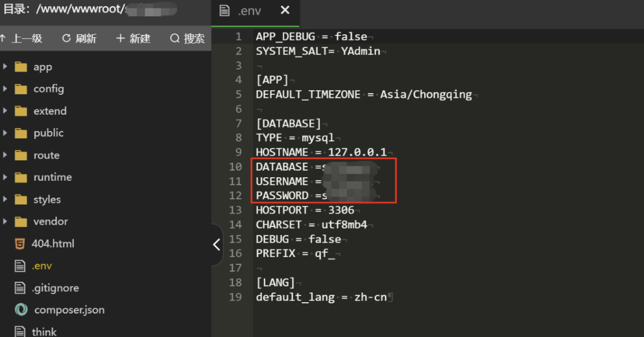Click the refresh icon in toolbar

pyautogui.click(x=67, y=38)
